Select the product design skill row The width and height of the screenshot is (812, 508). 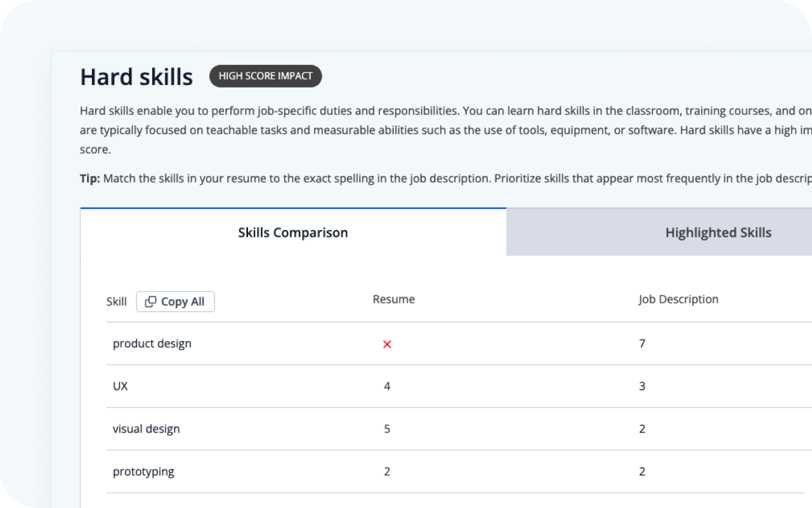click(152, 344)
